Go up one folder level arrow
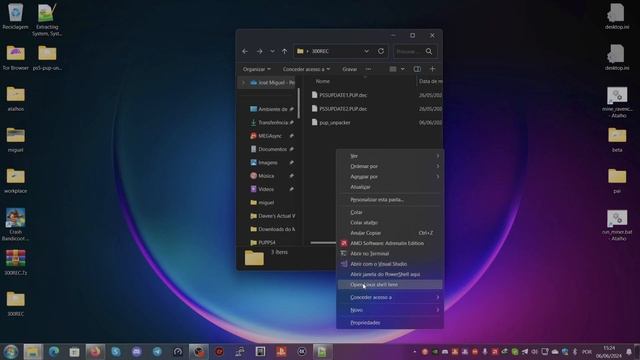640x360 pixels. coord(284,51)
